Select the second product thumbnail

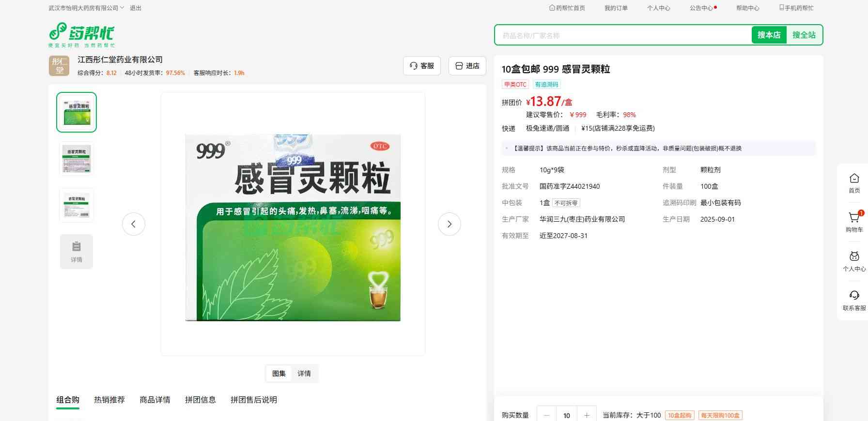[77, 158]
